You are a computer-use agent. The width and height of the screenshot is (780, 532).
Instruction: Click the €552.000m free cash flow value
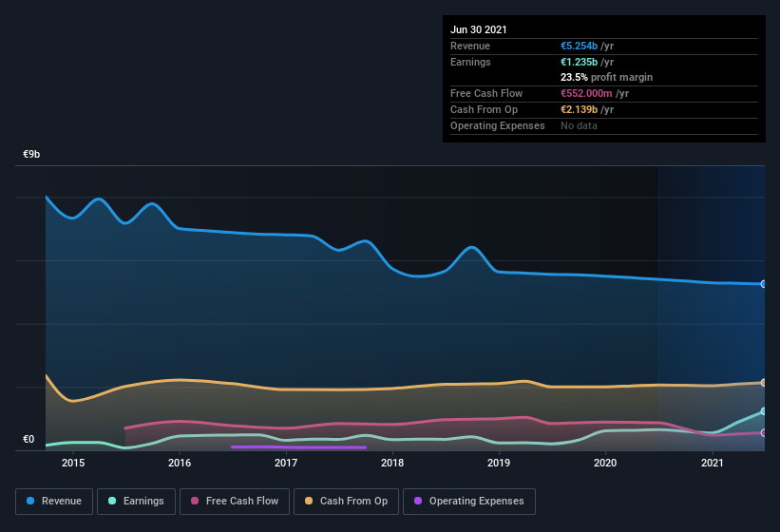click(586, 93)
